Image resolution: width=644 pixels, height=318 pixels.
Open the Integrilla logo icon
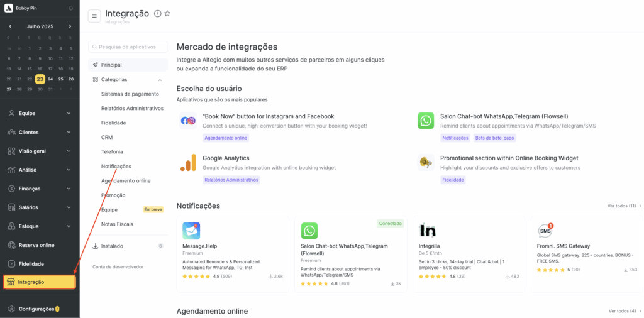(x=427, y=231)
